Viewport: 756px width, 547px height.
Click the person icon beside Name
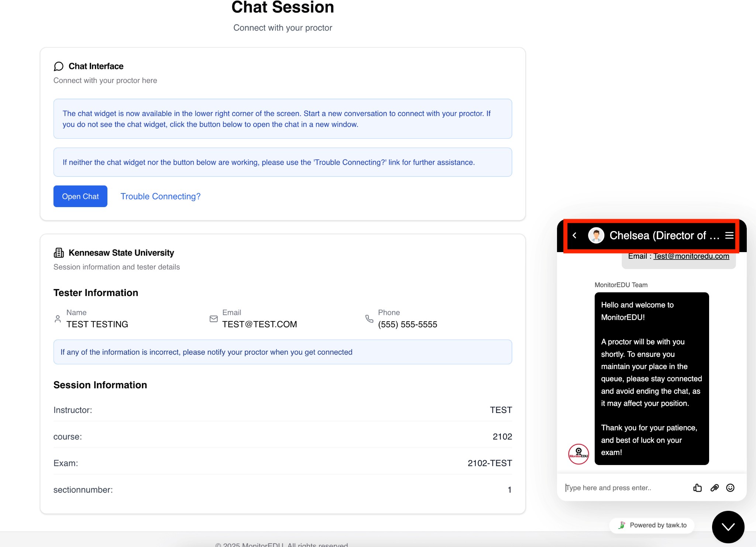[x=58, y=319]
